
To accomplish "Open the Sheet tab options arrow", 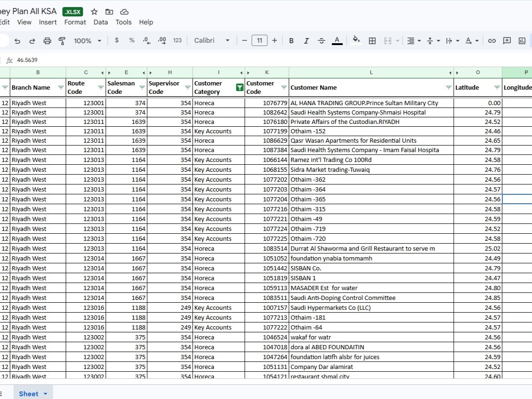I will [x=46, y=394].
